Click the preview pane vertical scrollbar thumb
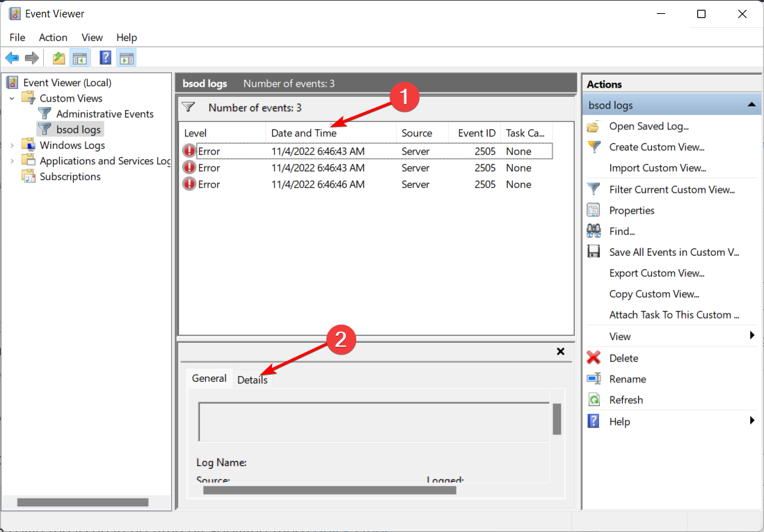 click(x=557, y=419)
